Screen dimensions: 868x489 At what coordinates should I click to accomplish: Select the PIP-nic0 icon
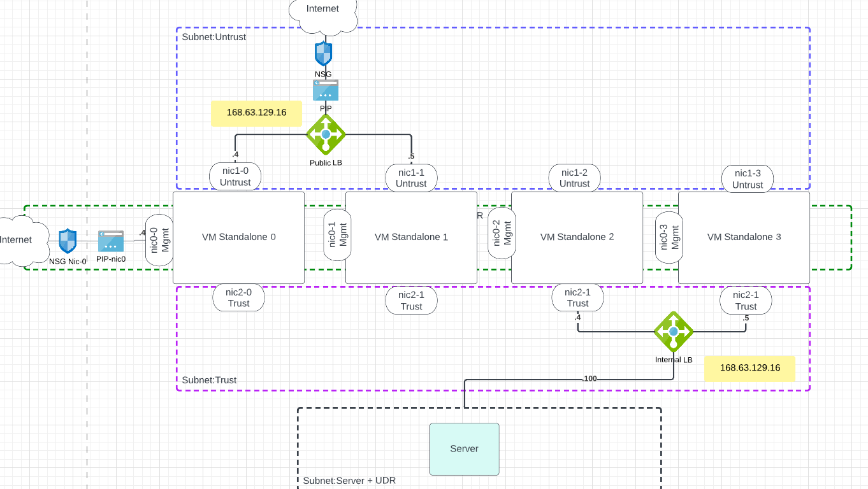[110, 241]
